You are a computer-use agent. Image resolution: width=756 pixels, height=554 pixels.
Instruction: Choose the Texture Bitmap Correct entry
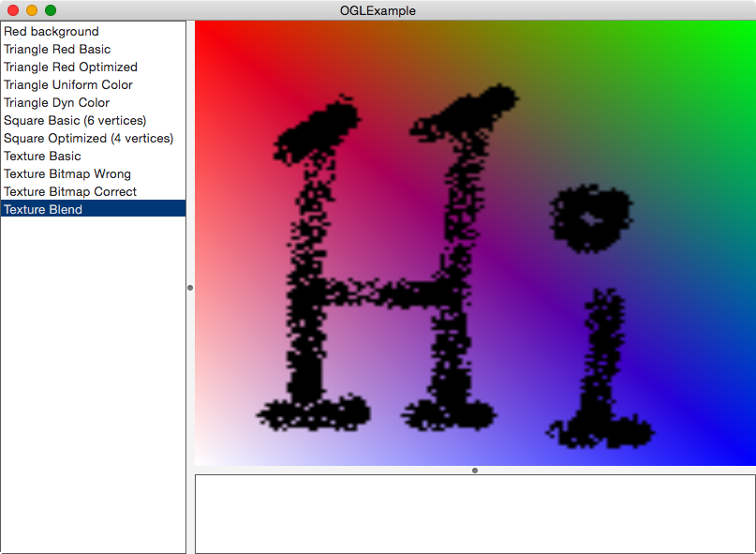point(69,191)
